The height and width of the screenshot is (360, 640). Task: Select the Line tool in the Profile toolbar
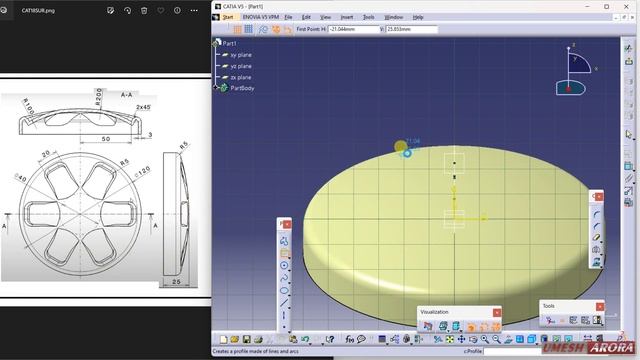tap(284, 303)
